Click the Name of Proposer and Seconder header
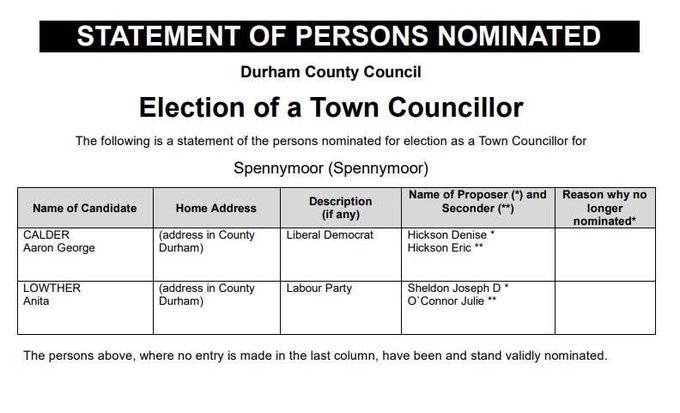The height and width of the screenshot is (413, 680). pos(477,201)
